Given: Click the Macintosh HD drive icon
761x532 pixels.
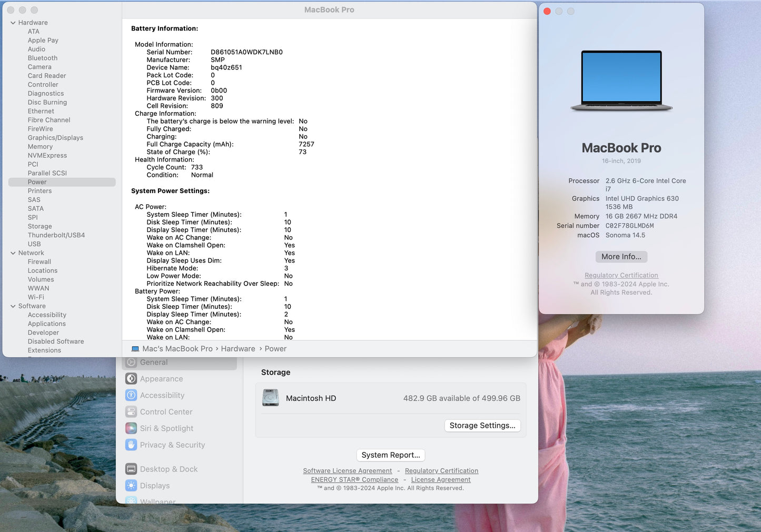Looking at the screenshot, I should coord(271,398).
